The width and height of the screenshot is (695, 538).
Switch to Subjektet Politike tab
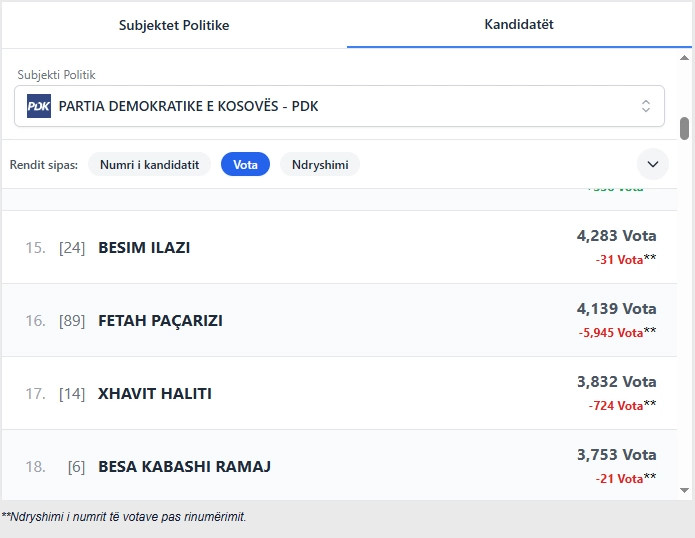tap(174, 25)
